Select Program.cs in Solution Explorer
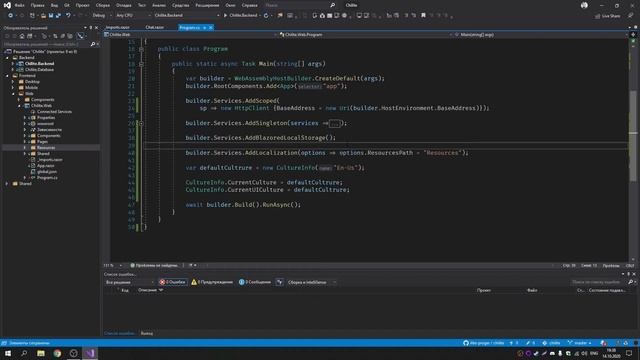 pyautogui.click(x=47, y=178)
